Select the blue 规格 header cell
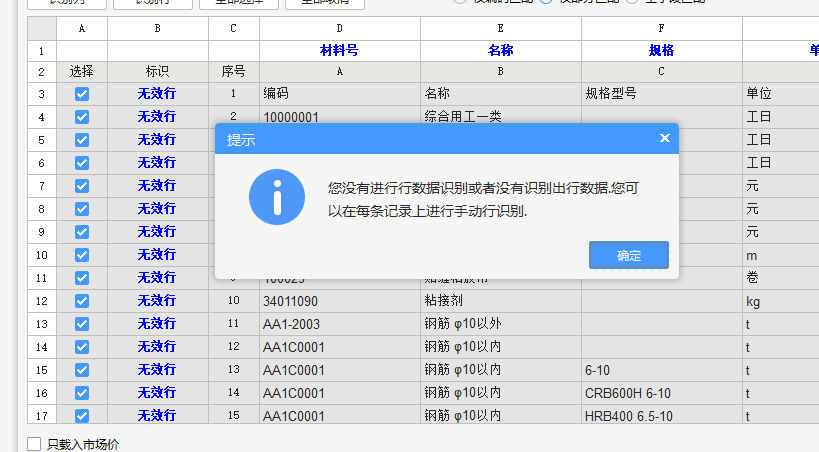 click(x=661, y=51)
